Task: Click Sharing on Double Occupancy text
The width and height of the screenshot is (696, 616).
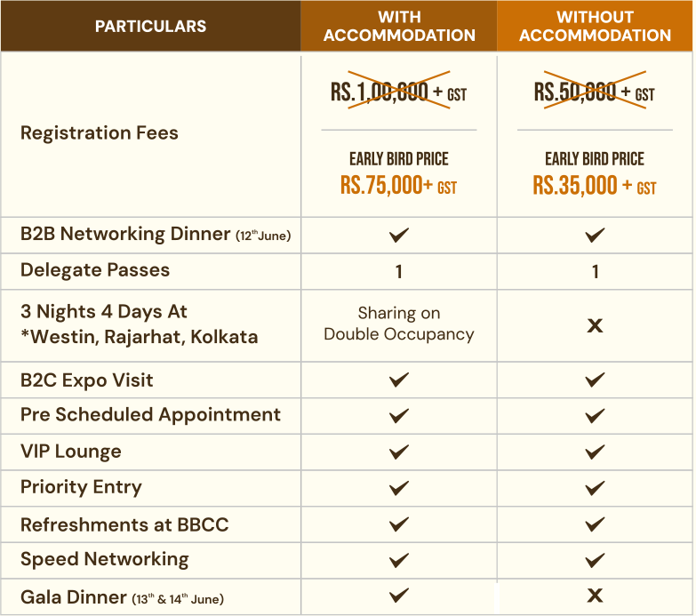Action: [399, 324]
